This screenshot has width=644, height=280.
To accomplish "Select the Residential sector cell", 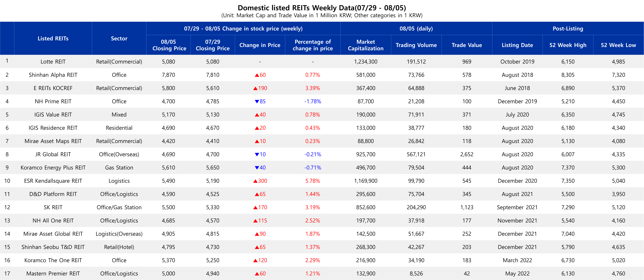I will 119,128.
